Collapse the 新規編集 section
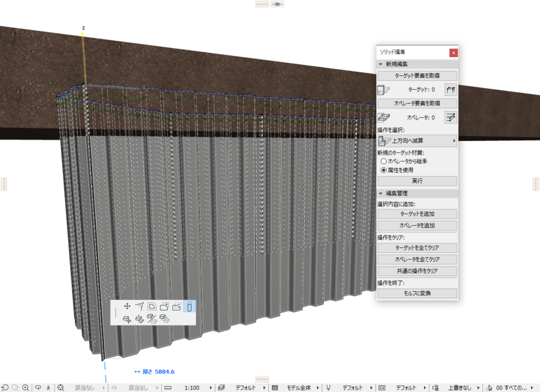540x392 pixels. pos(381,64)
